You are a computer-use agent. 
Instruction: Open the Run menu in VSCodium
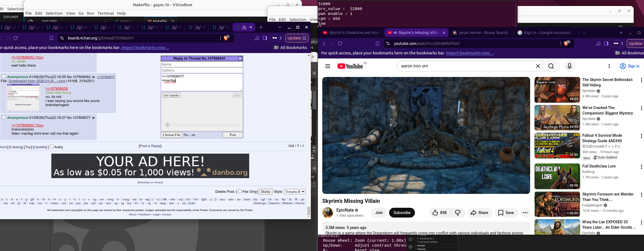(90, 13)
